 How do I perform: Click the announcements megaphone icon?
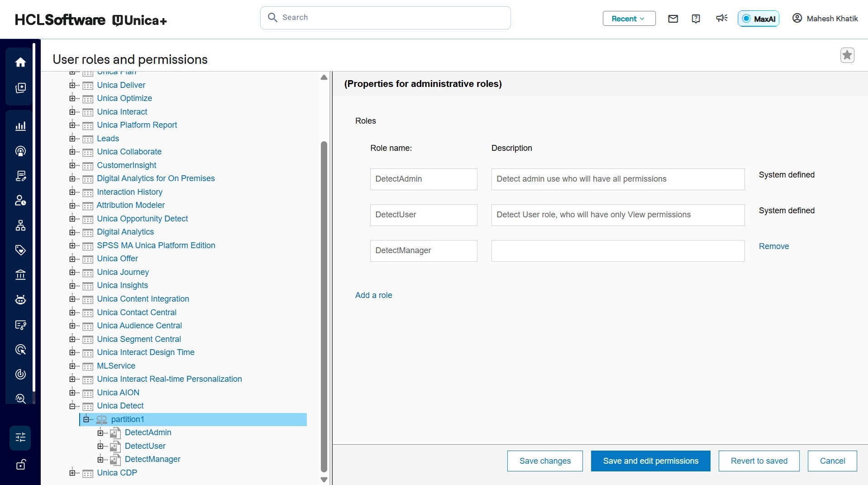tap(721, 18)
